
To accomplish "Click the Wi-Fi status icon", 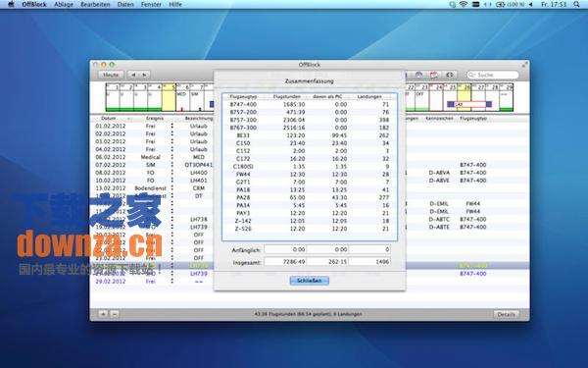I will (464, 5).
